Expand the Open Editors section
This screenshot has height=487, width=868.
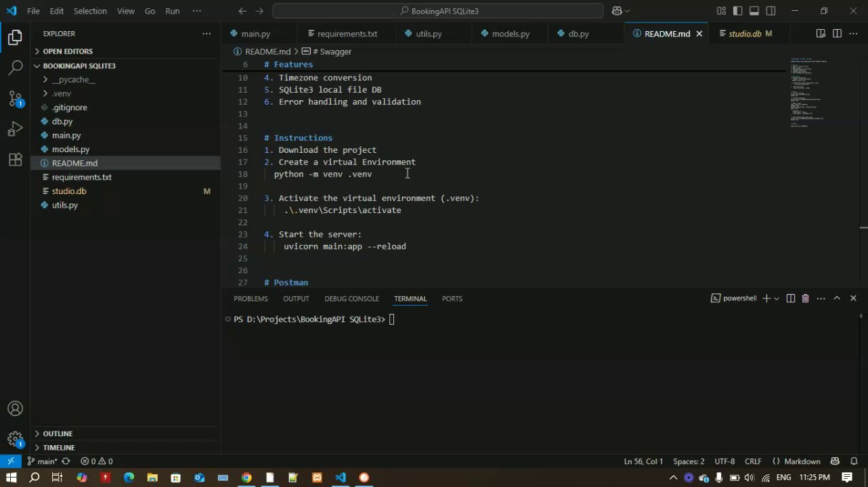[x=125, y=51]
